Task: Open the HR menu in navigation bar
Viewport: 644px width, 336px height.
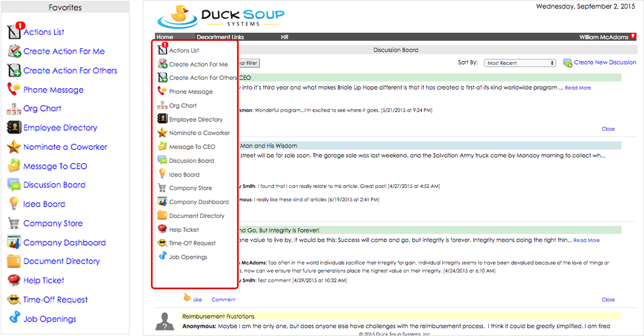Action: click(x=284, y=37)
